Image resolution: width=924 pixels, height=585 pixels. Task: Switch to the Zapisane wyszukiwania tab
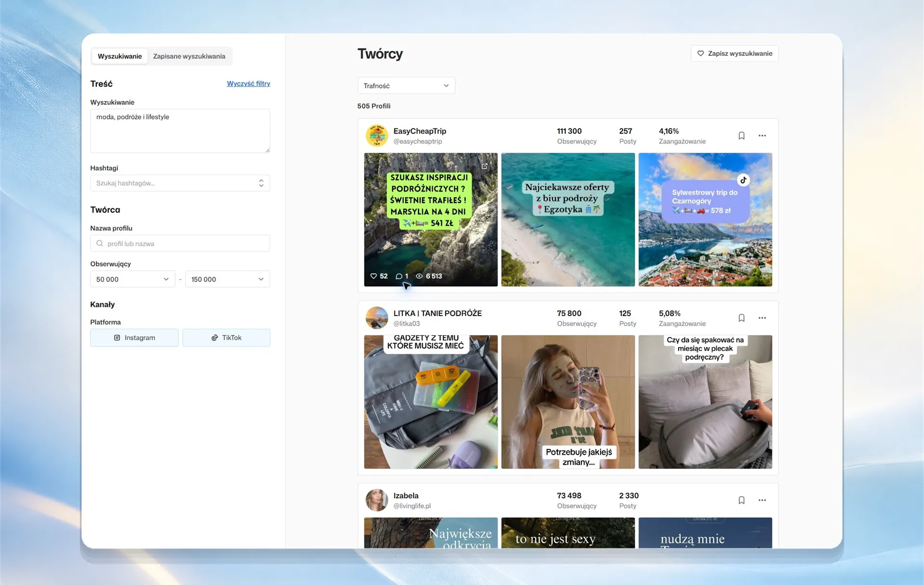[x=189, y=56]
